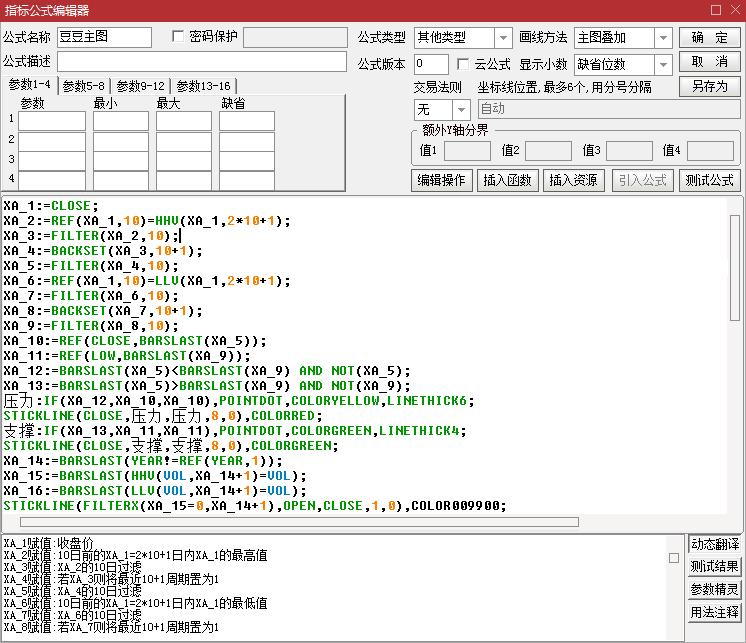Maximize the formula editor window
The width and height of the screenshot is (746, 643).
tap(715, 10)
